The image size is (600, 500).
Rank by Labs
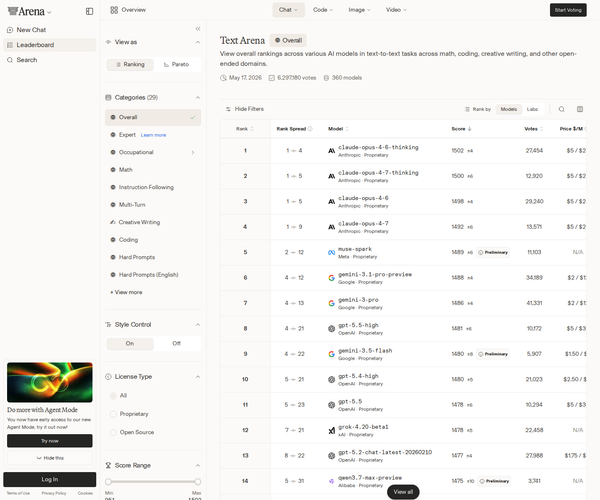tap(532, 109)
